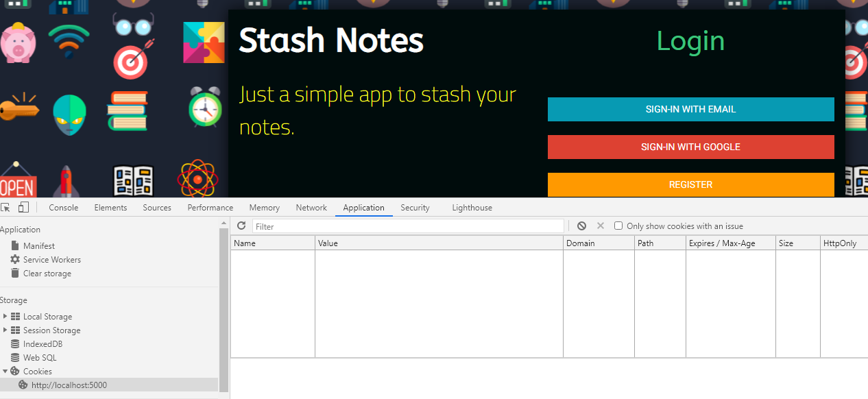Switch to the Memory tab
Image resolution: width=868 pixels, height=399 pixels.
[265, 208]
